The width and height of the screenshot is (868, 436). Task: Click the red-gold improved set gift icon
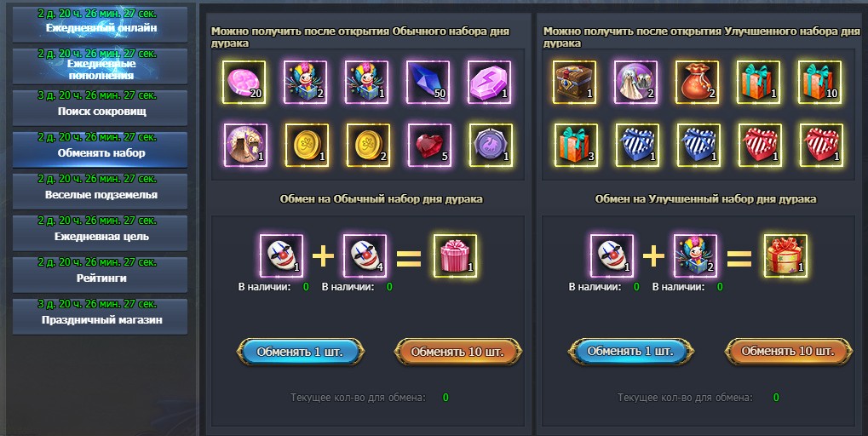click(785, 256)
